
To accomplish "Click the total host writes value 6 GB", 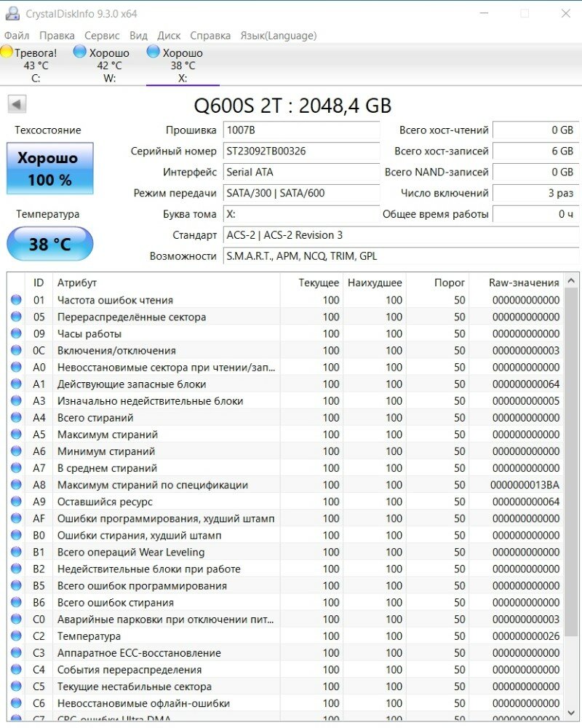I will pyautogui.click(x=536, y=151).
